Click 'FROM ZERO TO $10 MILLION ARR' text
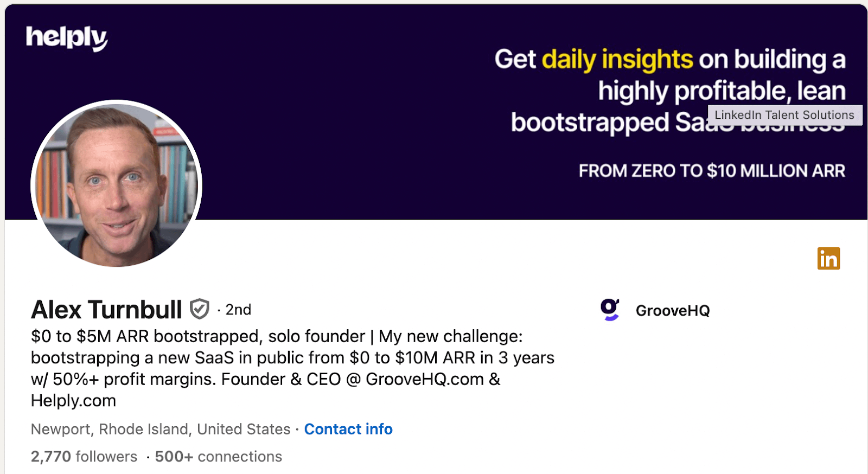Image resolution: width=868 pixels, height=474 pixels. click(x=712, y=171)
